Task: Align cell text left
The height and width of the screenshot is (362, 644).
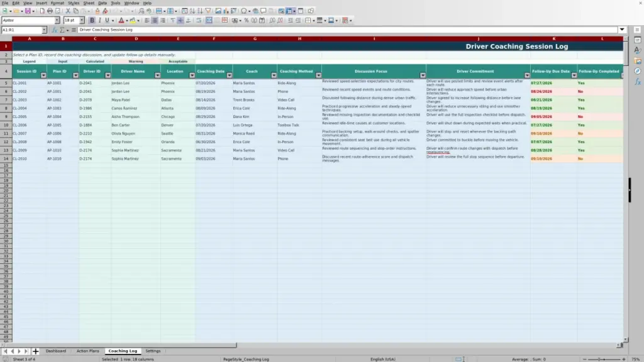Action: (x=147, y=20)
